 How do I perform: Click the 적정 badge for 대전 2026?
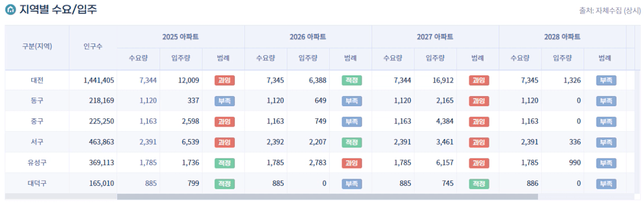(352, 80)
